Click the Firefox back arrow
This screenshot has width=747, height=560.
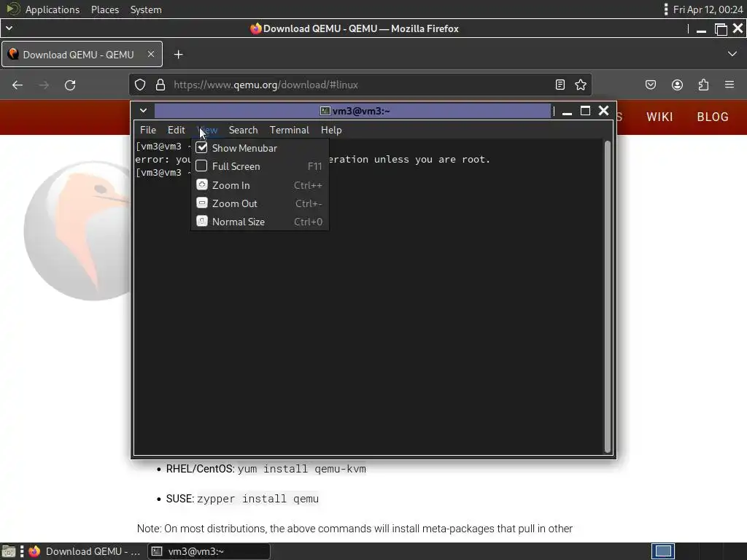point(18,85)
